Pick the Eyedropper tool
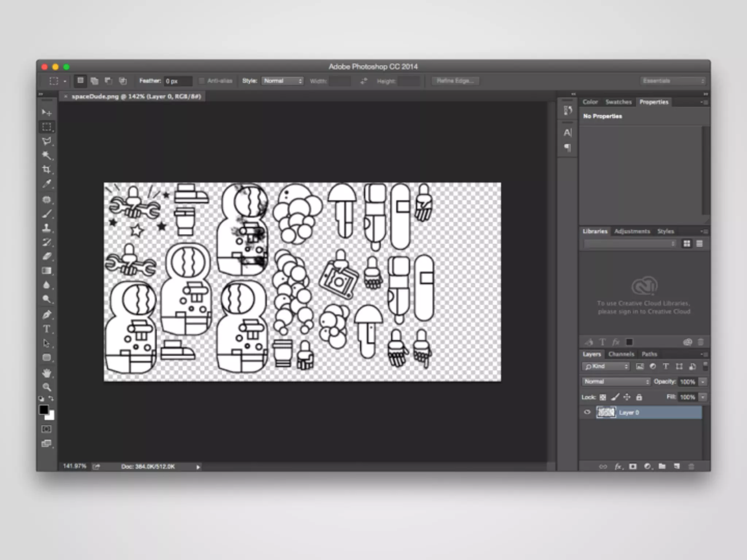This screenshot has height=560, width=747. coord(47,184)
